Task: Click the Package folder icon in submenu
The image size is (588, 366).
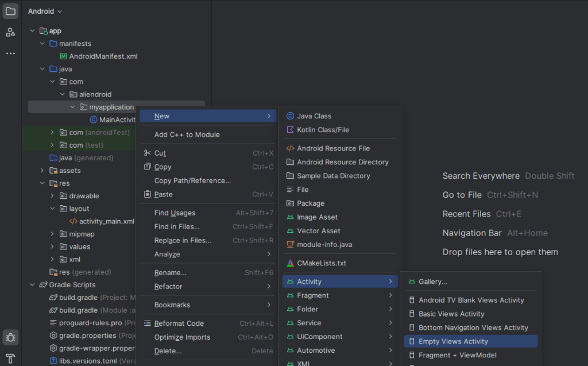Action: [290, 203]
